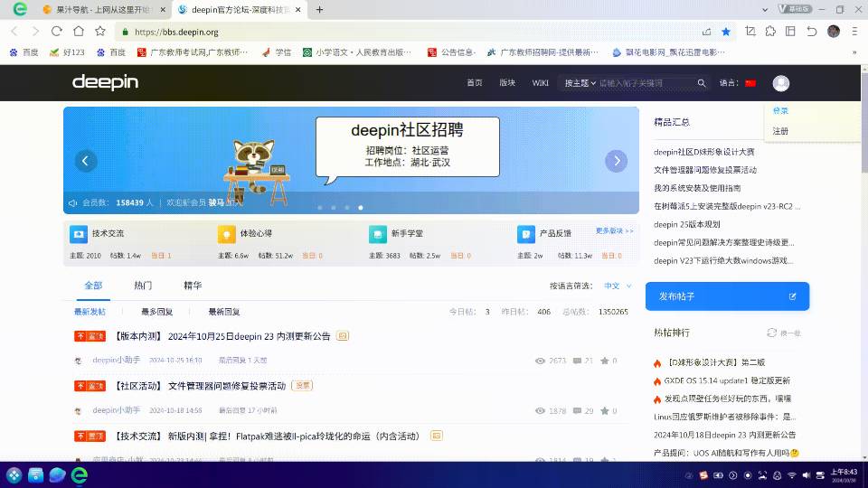Screen dimensions: 868x488
Task: Select the last banner carousel dot
Action: coord(360,207)
